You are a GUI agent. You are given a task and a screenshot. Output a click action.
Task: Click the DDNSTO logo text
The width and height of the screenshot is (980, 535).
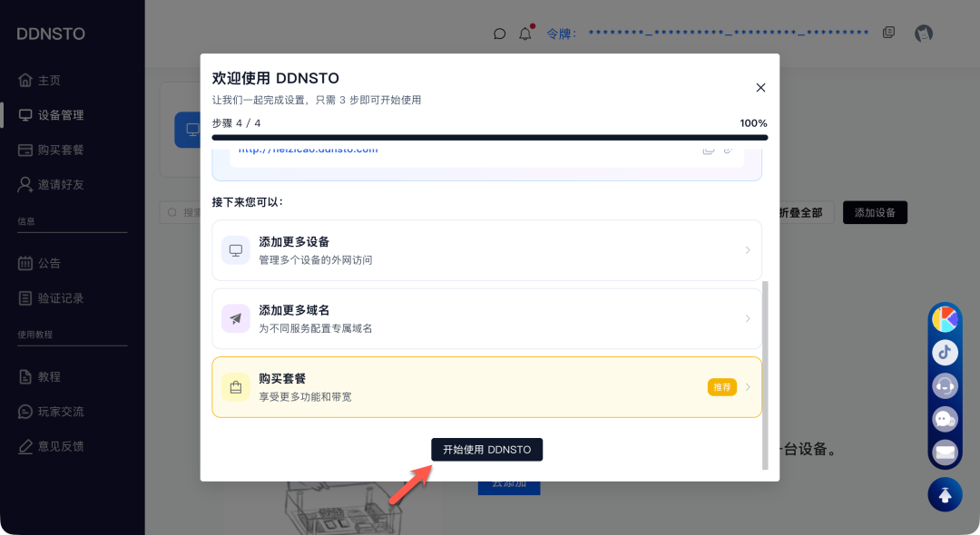coord(51,34)
